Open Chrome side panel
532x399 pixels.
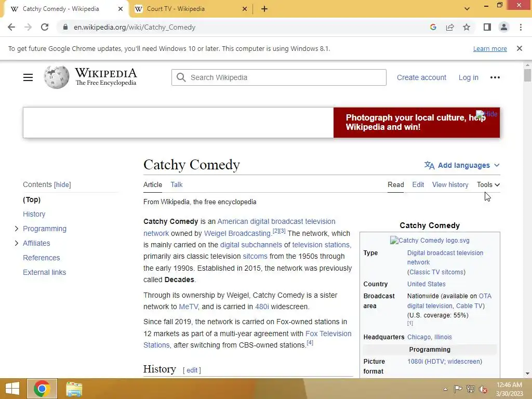(x=487, y=27)
